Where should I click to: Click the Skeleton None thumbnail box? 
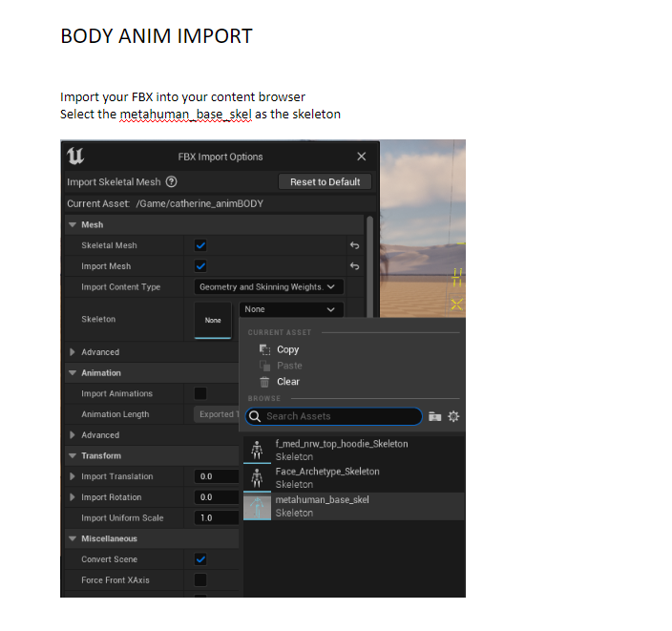[x=213, y=320]
